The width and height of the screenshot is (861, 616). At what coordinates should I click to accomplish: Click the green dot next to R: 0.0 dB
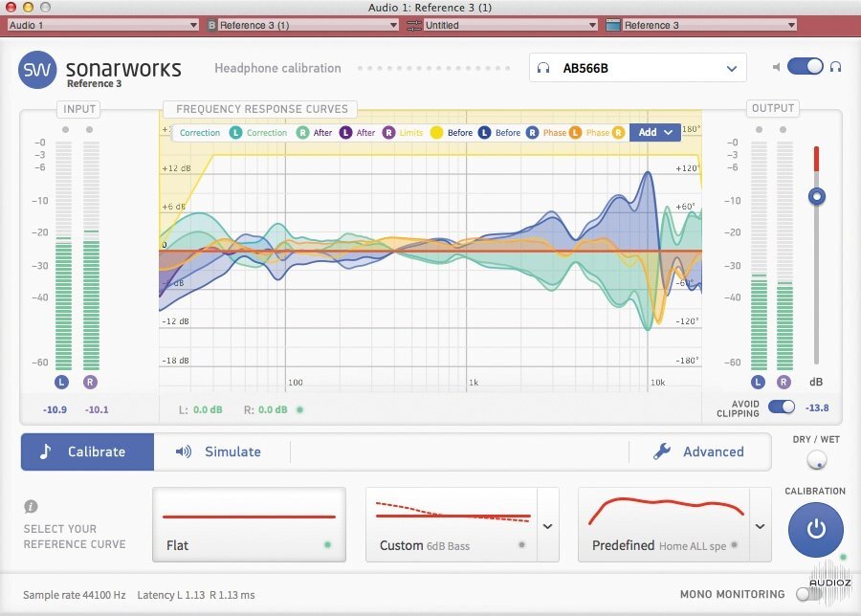tap(299, 409)
